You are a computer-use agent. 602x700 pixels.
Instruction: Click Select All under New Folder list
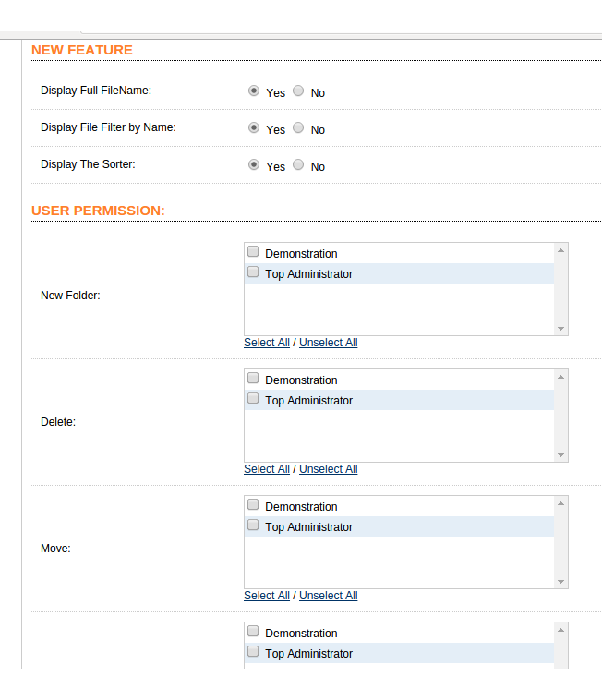coord(267,343)
